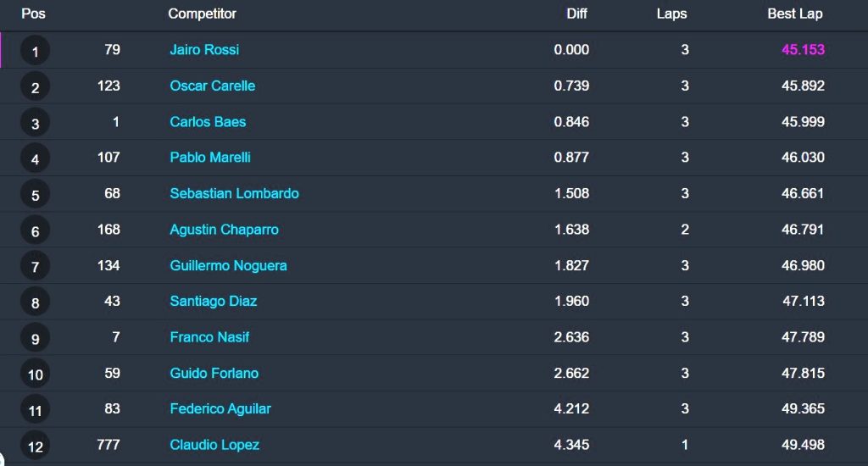Select the position 8 badge
Viewport: 868px width, 466px height.
35,302
